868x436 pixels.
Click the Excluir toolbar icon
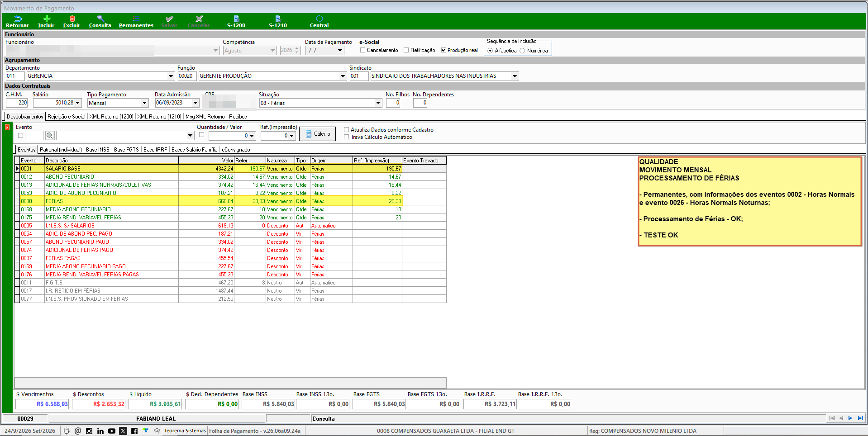(72, 19)
